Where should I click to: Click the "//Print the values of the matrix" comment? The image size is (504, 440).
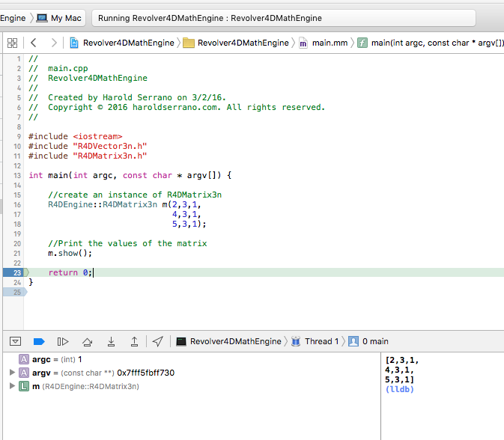(x=127, y=243)
